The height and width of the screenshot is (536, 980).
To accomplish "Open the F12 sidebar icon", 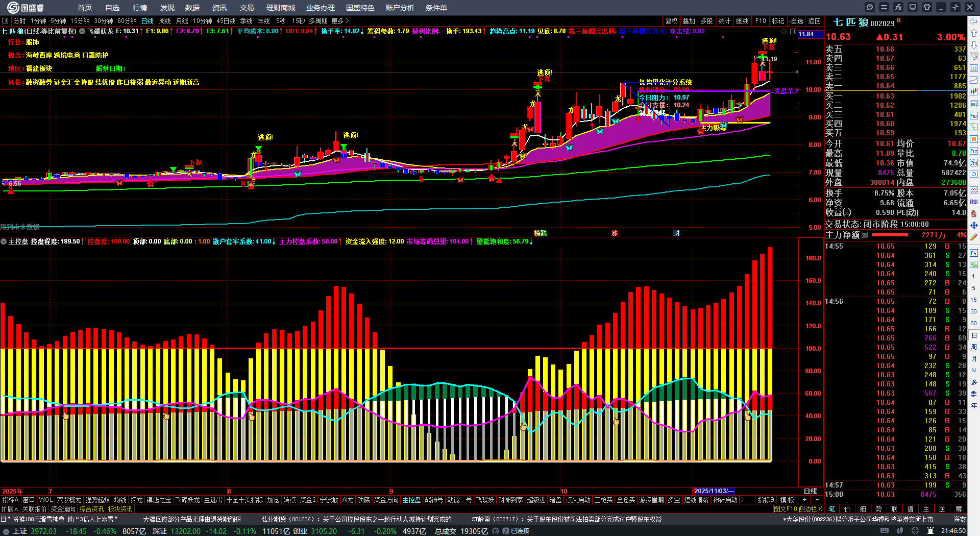I will tap(974, 151).
